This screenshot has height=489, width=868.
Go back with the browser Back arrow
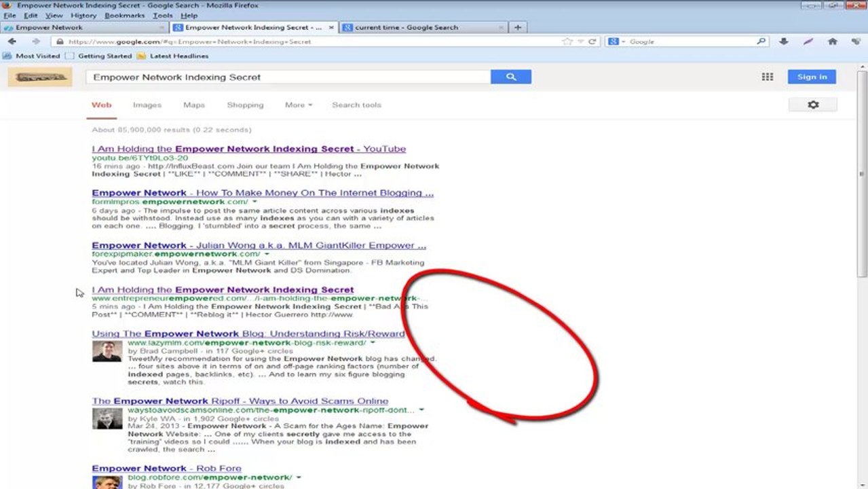click(x=12, y=41)
